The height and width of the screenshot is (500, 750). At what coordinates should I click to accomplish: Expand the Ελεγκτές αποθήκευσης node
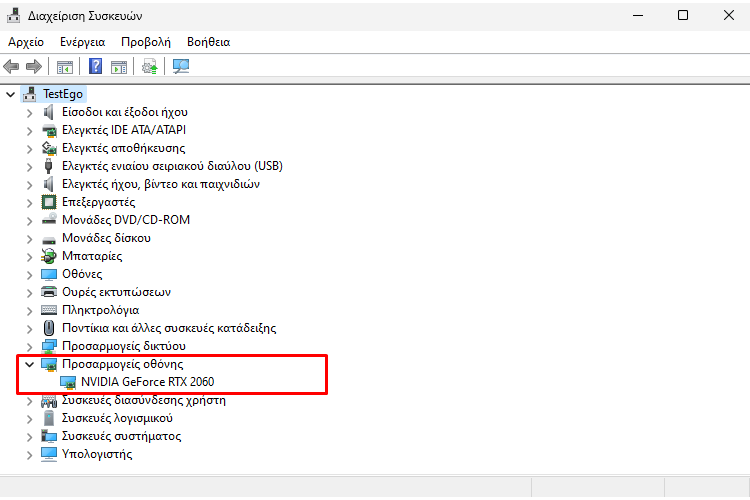[30, 149]
